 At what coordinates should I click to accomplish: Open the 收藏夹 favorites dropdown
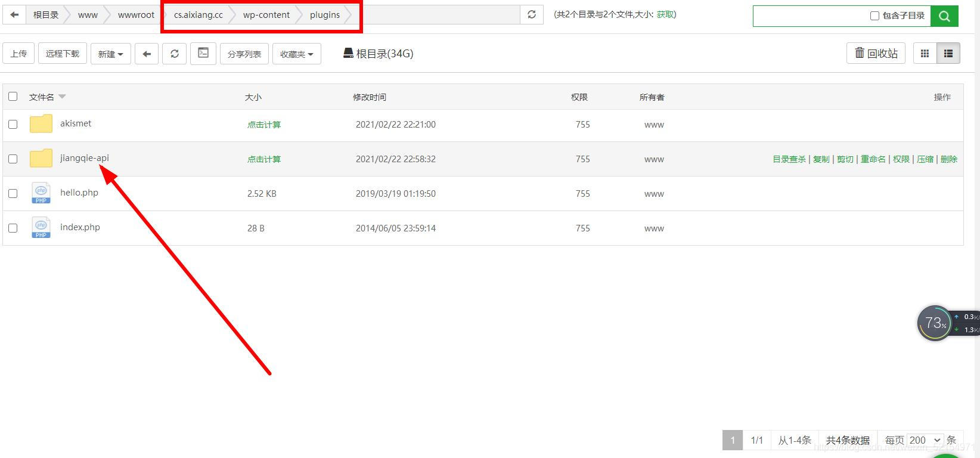point(297,54)
